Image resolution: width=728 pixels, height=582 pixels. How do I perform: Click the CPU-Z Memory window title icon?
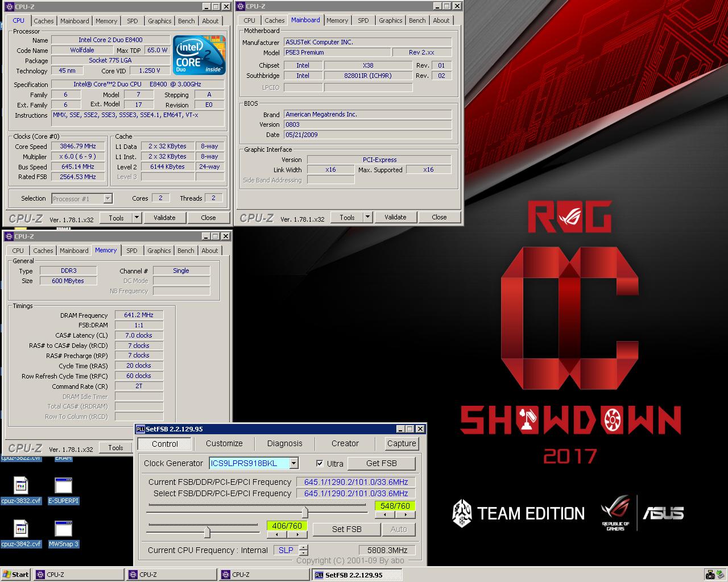[x=8, y=236]
